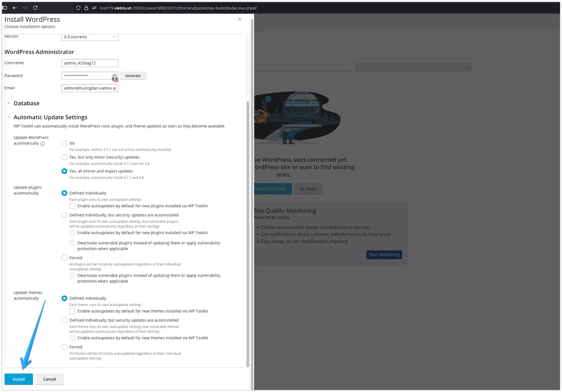Click the permissions switch icon in address bar
This screenshot has height=392, width=562.
point(94,8)
